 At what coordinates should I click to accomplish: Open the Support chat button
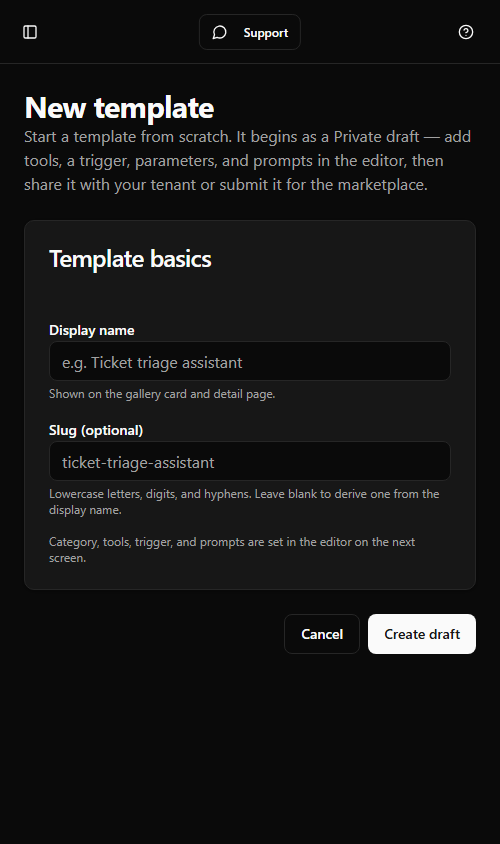tap(250, 32)
